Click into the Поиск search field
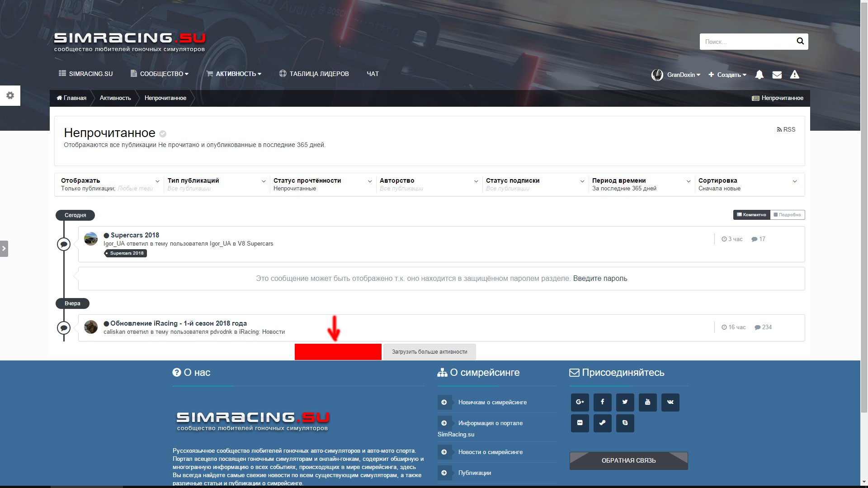This screenshot has width=868, height=488. 746,42
